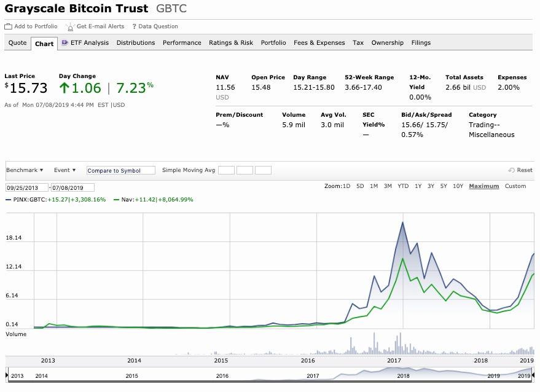Click the Add to Portfolio link
Image resolution: width=540 pixels, height=392 pixels.
[36, 26]
